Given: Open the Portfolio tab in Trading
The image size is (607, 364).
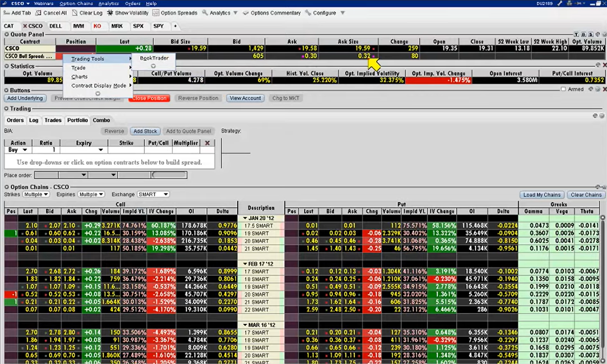Looking at the screenshot, I should click(77, 120).
